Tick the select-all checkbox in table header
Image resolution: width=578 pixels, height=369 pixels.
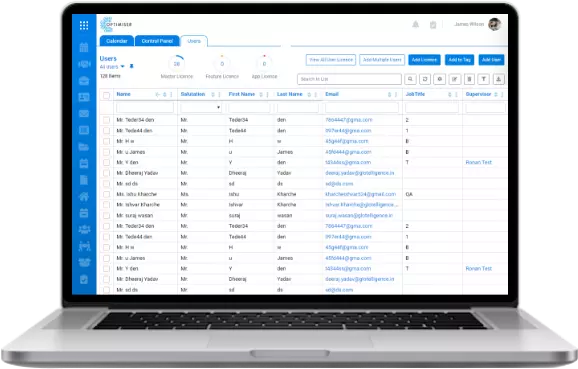(x=107, y=95)
